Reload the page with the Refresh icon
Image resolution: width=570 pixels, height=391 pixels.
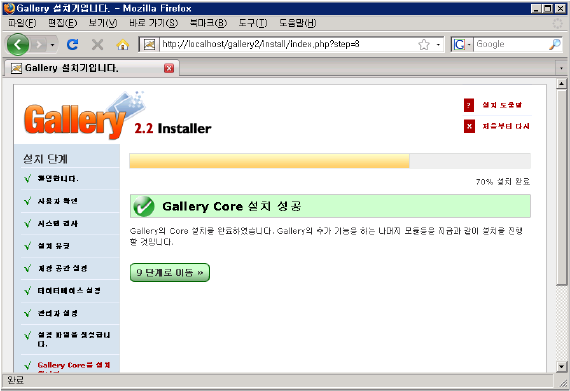(73, 44)
